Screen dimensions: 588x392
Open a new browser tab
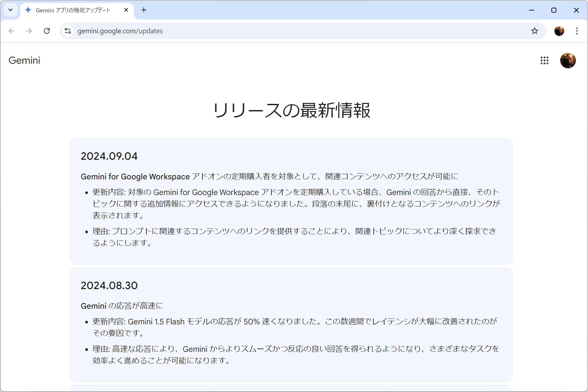(144, 10)
